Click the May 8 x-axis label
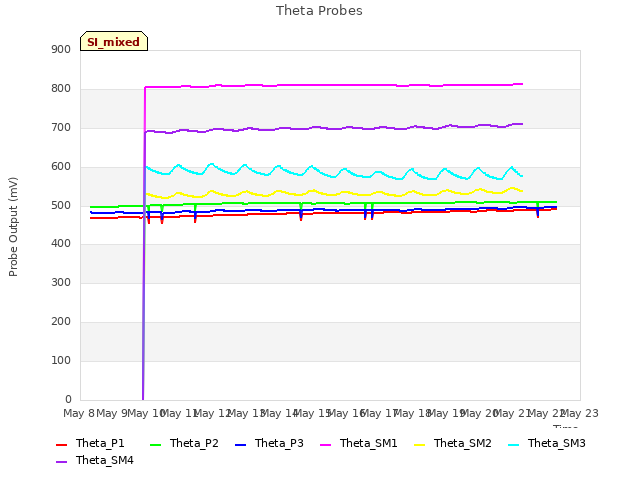Screen dimensions: 640x480 [79, 413]
